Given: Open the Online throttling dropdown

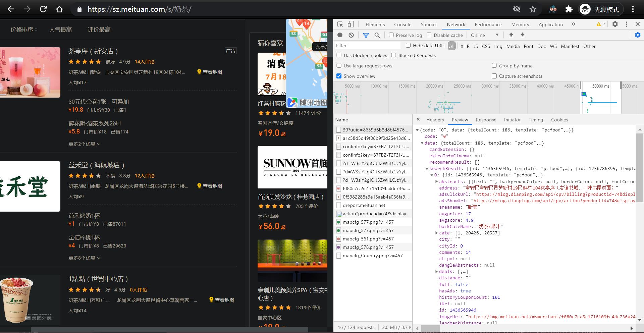Looking at the screenshot, I should pos(485,35).
